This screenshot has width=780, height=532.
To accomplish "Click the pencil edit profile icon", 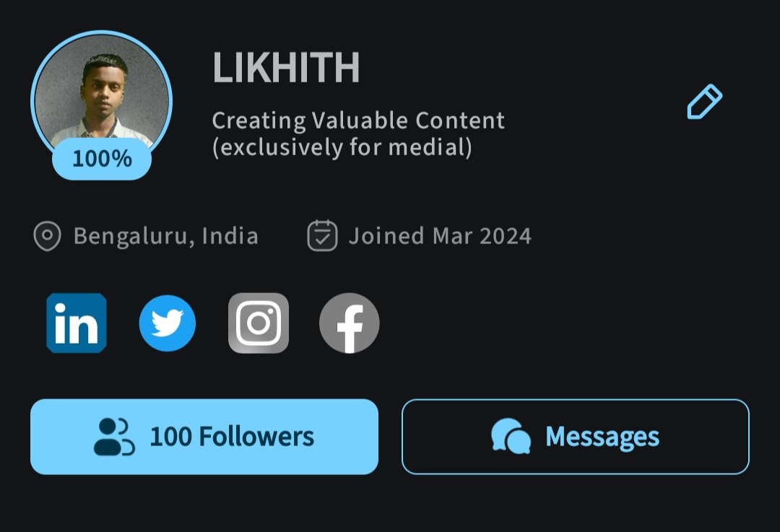I will click(704, 102).
